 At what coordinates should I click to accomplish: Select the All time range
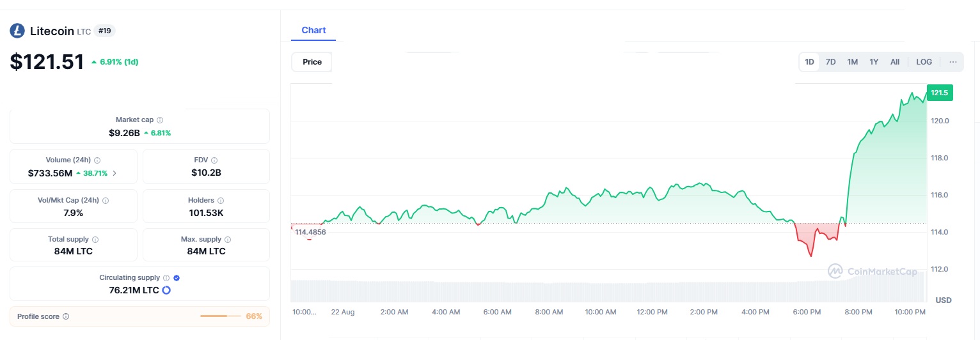tap(895, 62)
